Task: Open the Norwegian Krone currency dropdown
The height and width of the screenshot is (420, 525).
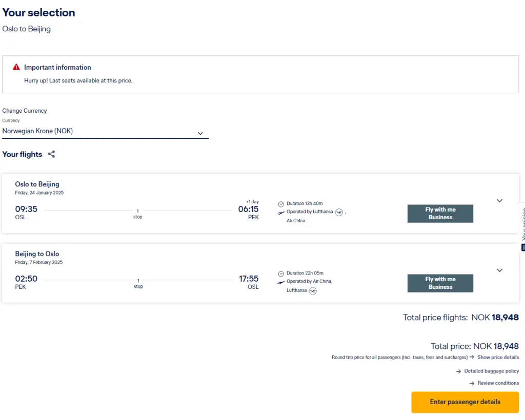Action: click(105, 132)
